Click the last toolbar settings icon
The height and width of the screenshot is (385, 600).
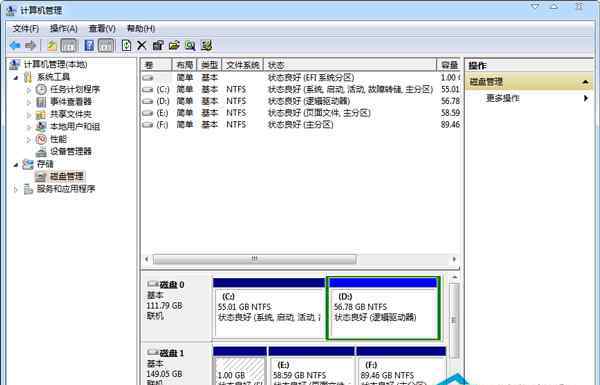[x=207, y=46]
